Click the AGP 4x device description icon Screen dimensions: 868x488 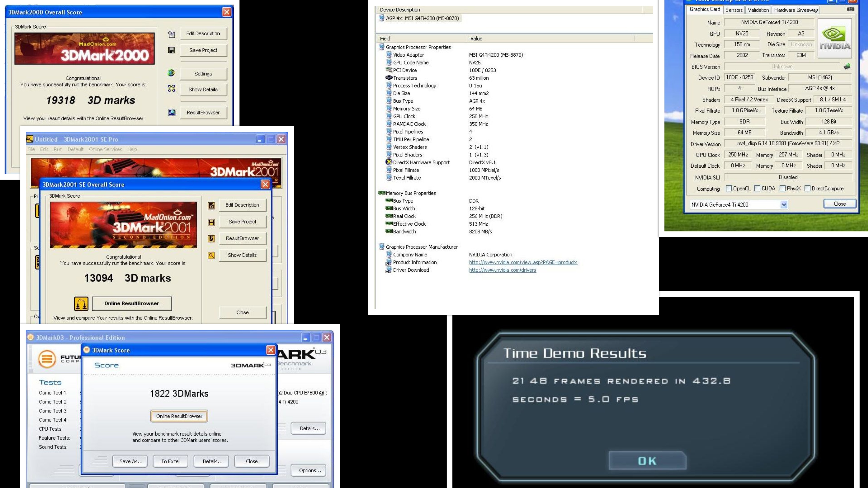381,18
